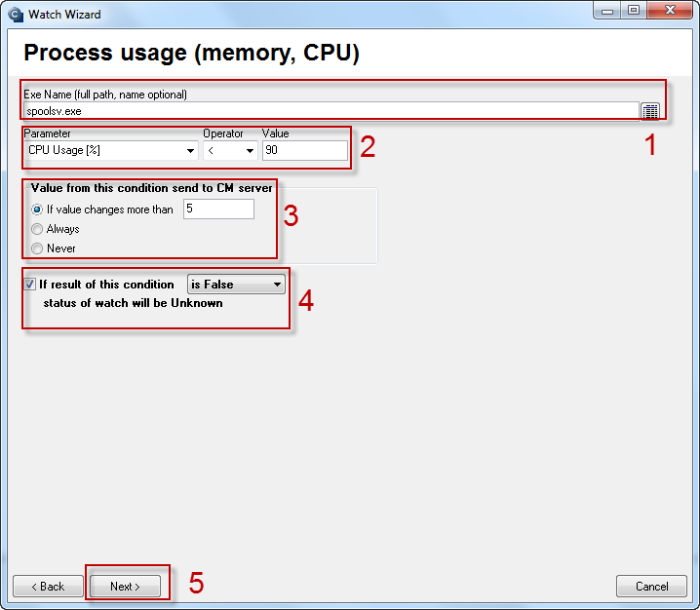Click the 'Process usage (memory, CPU)' heading
Screen dimensions: 700x610
tap(191, 53)
